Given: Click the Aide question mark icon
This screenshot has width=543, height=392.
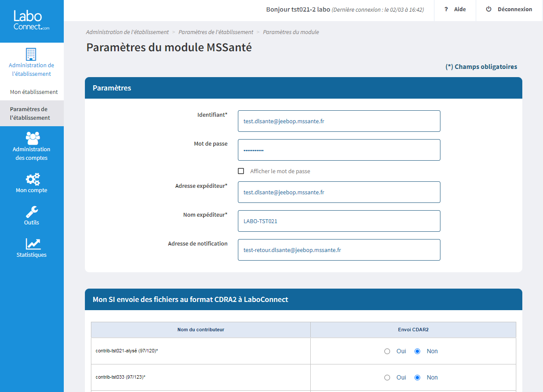Looking at the screenshot, I should tap(446, 9).
